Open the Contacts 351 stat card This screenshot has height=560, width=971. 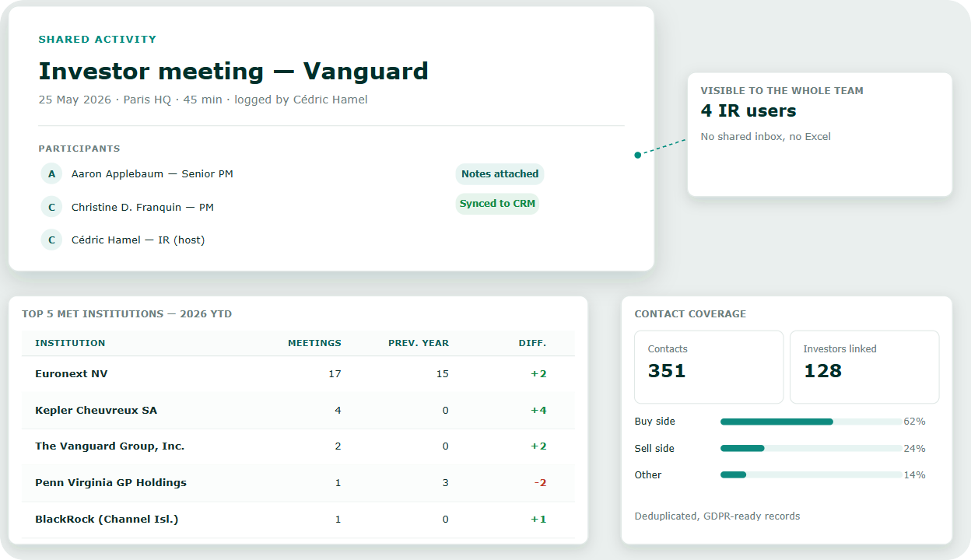click(709, 367)
